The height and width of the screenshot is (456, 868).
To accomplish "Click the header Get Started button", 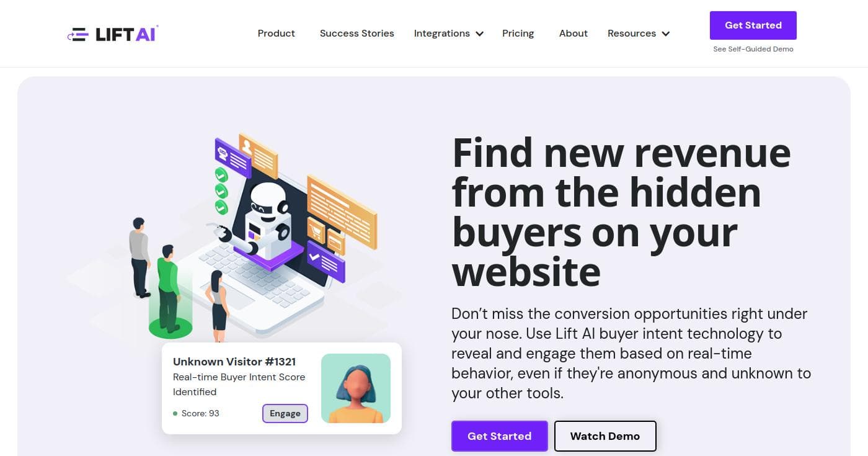I will [753, 25].
